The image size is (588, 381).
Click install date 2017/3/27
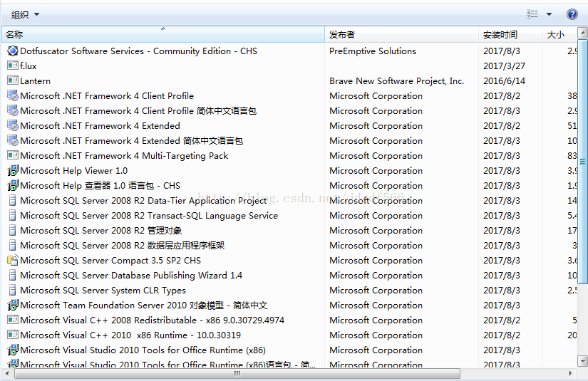click(504, 66)
